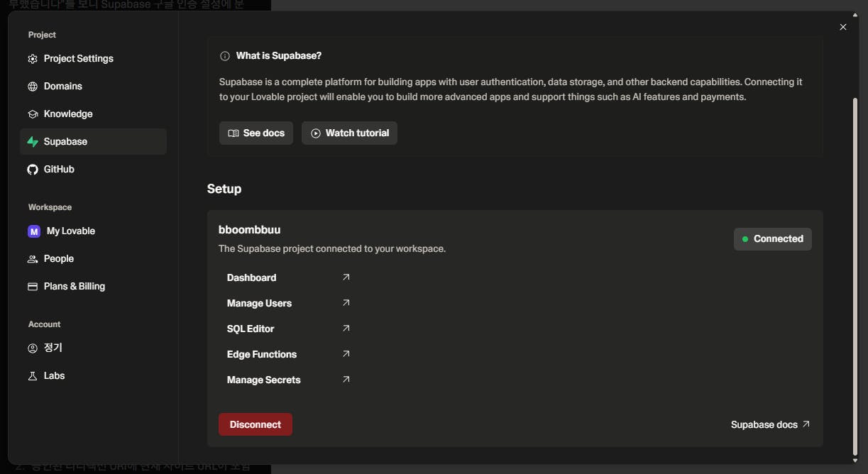This screenshot has width=868, height=474.
Task: Click the Knowledge graduation cap icon
Action: tap(33, 114)
